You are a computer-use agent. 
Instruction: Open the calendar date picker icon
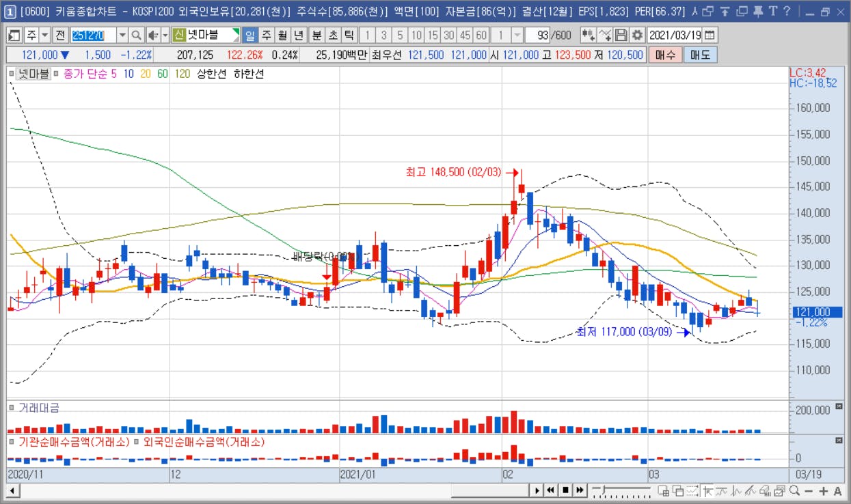click(710, 36)
